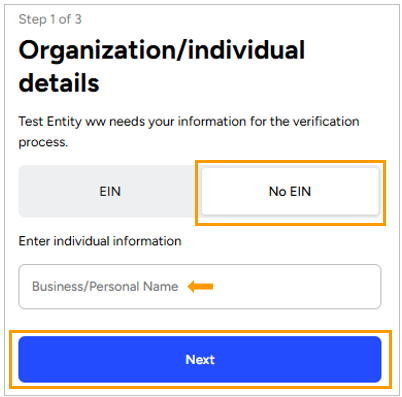Viewport: 402px width, 397px height.
Task: Click the Organization/individual heading line
Action: (162, 51)
